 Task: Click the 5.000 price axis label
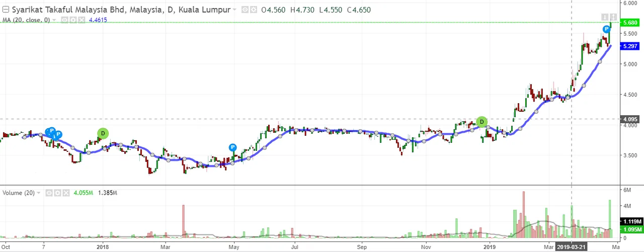[x=630, y=64]
